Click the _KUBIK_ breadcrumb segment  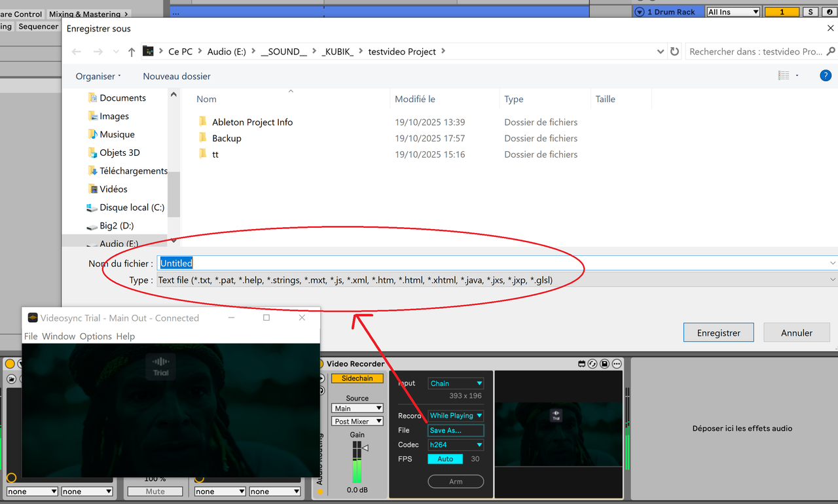[x=337, y=52]
